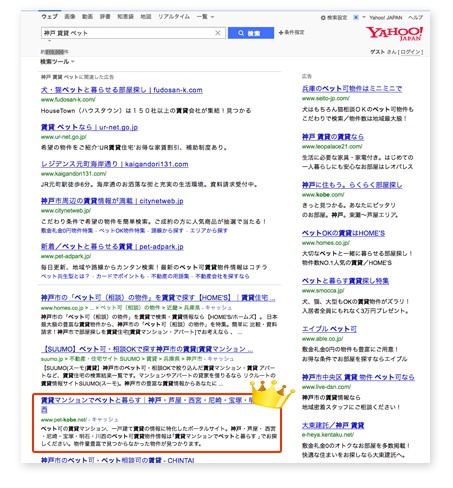Select the ウェブ web tab
This screenshot has width=453, height=488.
pyautogui.click(x=50, y=16)
